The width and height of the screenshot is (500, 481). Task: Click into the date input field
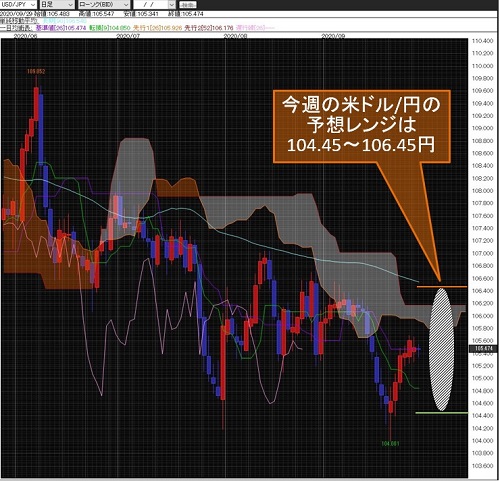151,5
